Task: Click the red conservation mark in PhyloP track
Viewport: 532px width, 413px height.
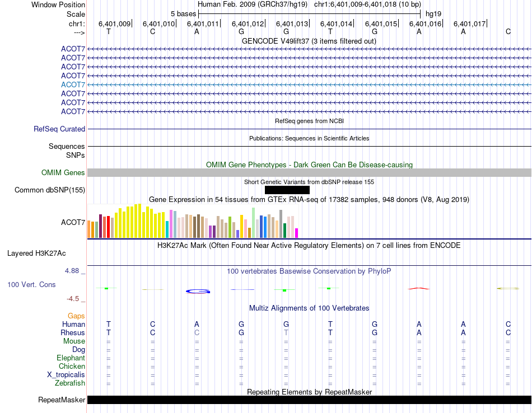Action: (x=419, y=289)
